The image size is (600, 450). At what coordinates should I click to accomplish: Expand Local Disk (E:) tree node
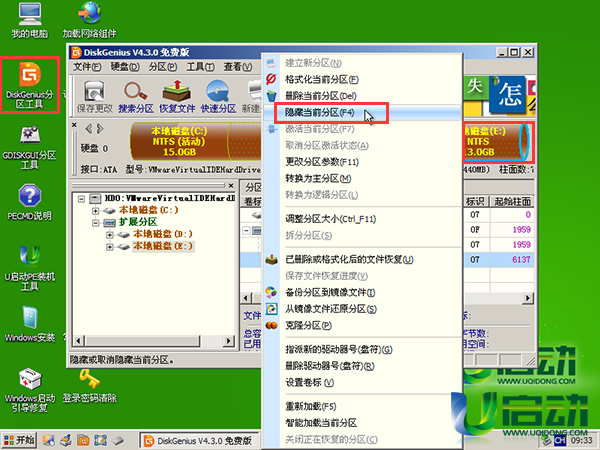pyautogui.click(x=109, y=246)
